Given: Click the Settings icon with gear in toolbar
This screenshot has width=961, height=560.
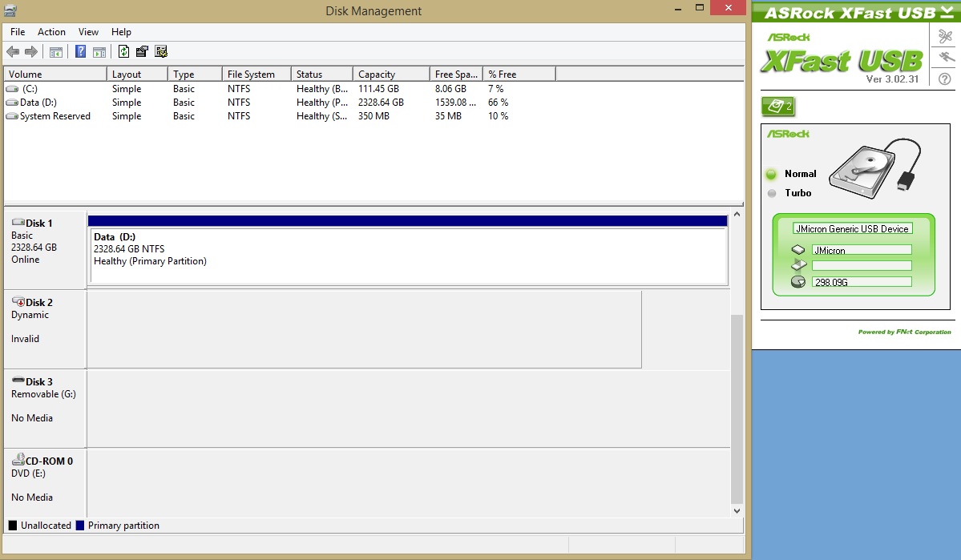Looking at the screenshot, I should coord(161,51).
